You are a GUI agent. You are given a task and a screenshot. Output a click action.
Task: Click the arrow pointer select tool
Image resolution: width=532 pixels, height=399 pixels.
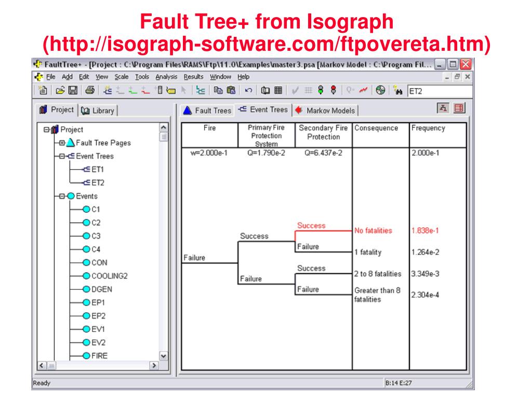coord(183,90)
